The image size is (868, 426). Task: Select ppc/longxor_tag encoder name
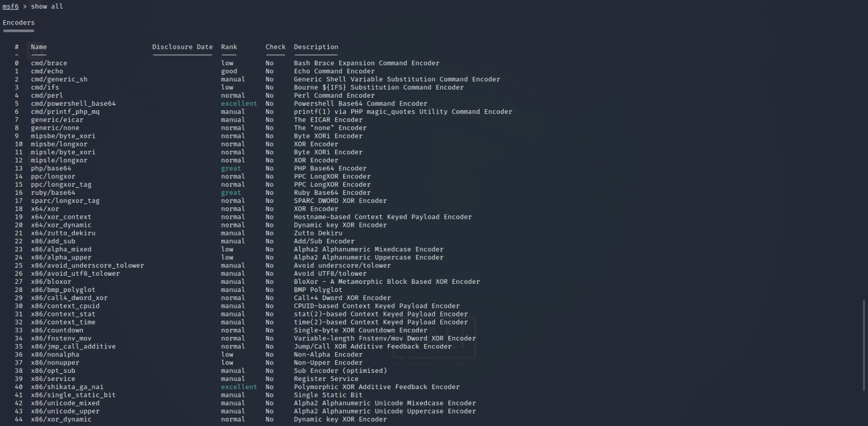click(x=61, y=185)
